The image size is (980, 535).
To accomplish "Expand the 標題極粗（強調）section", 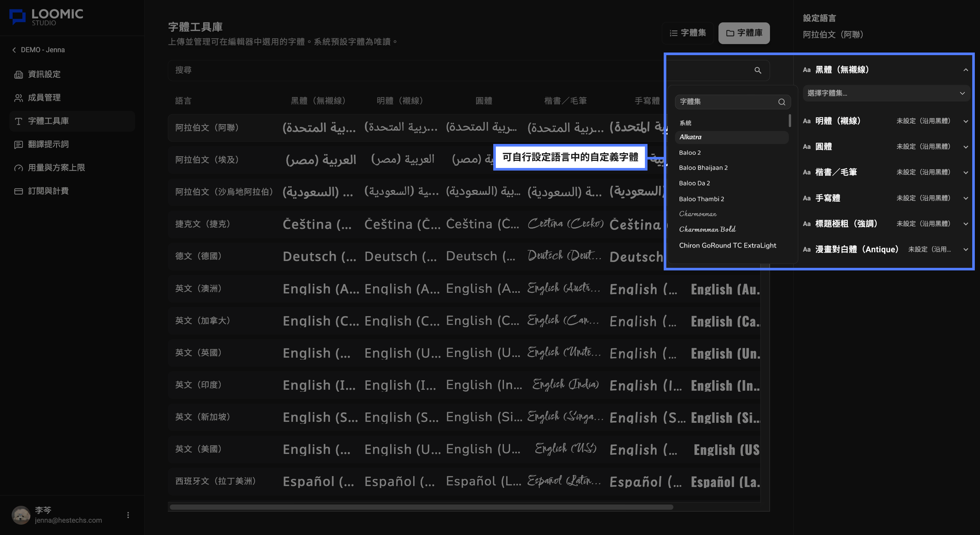I will 965,224.
